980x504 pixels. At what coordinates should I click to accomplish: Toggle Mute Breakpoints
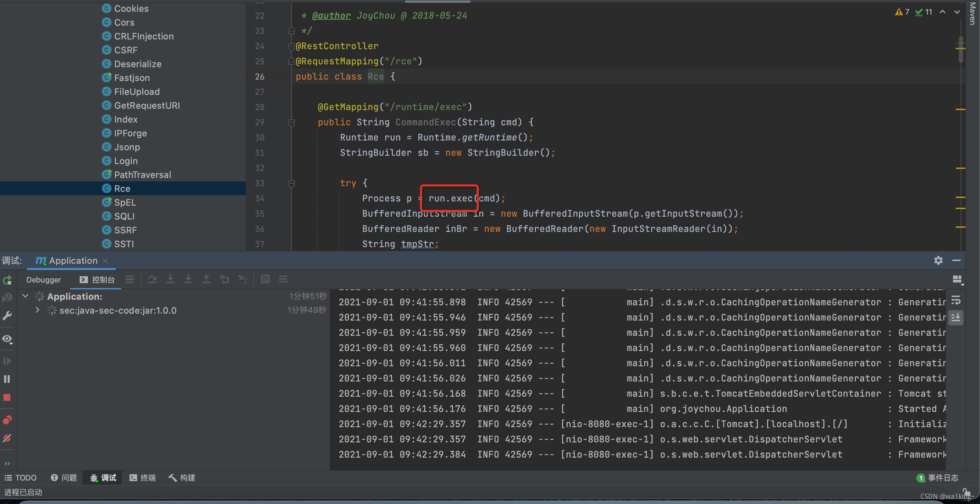[x=7, y=438]
